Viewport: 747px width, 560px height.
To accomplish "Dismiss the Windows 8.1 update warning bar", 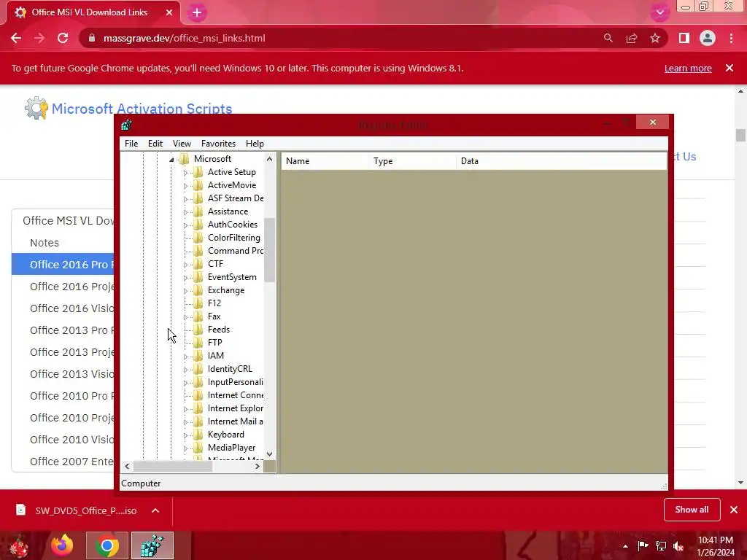I will tap(729, 68).
